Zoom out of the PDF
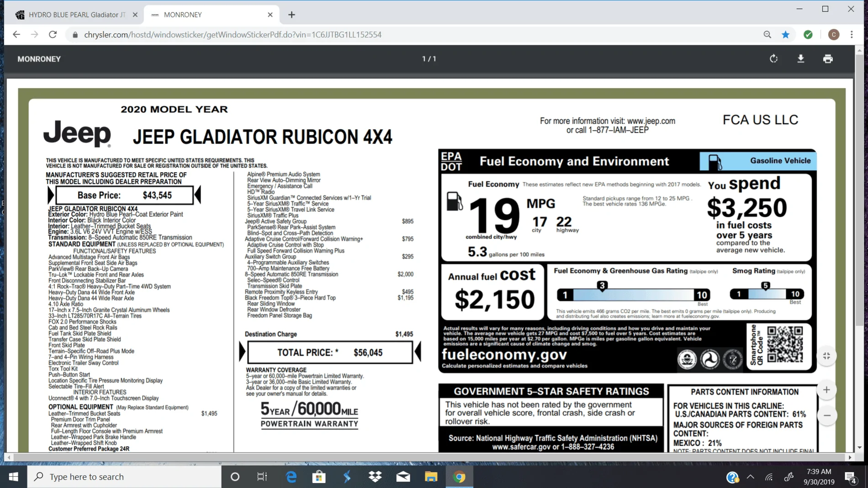The height and width of the screenshot is (488, 868). click(826, 415)
